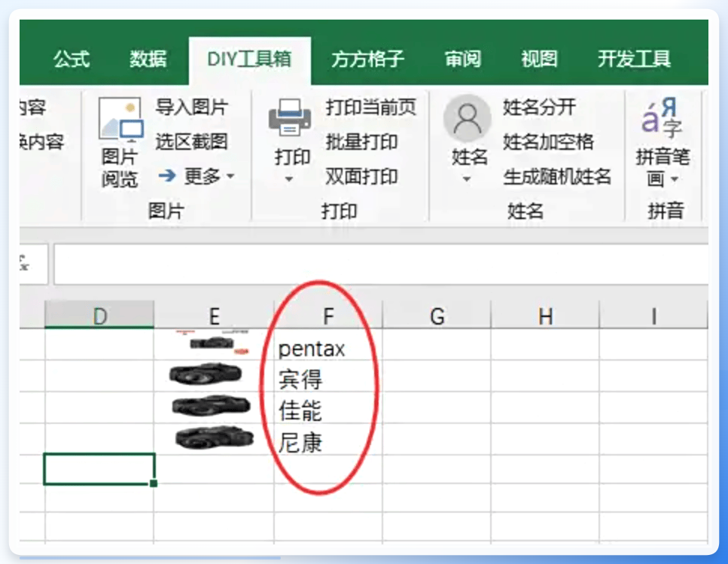Expand the 拼音笔画 dropdown arrow
The image size is (728, 564).
pyautogui.click(x=675, y=179)
